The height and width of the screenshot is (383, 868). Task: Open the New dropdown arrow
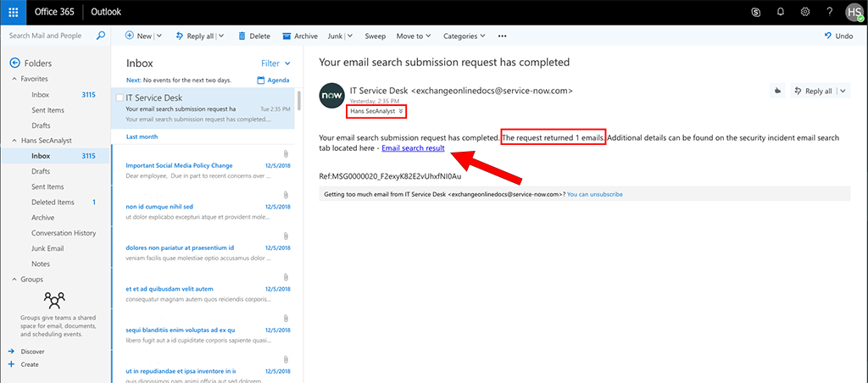coord(159,36)
